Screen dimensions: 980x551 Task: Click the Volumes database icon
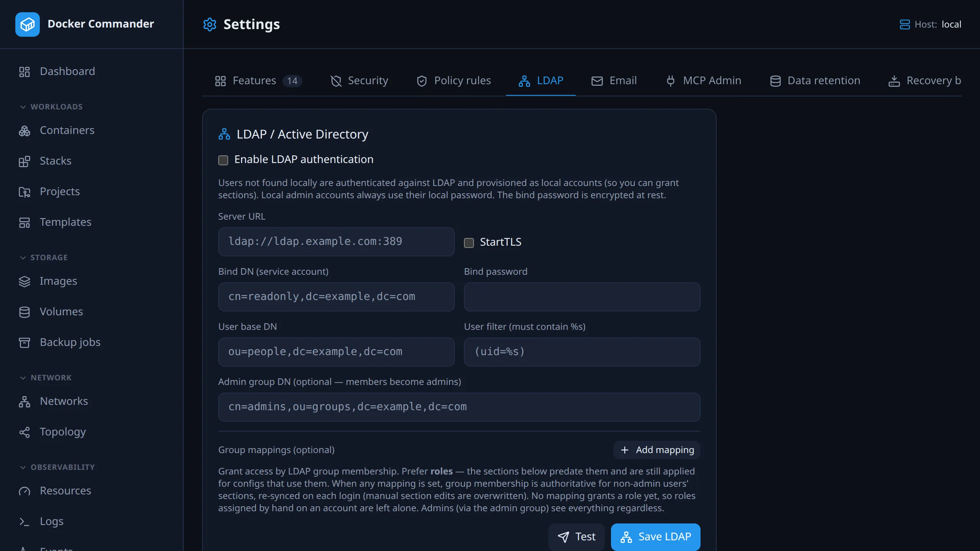24,312
